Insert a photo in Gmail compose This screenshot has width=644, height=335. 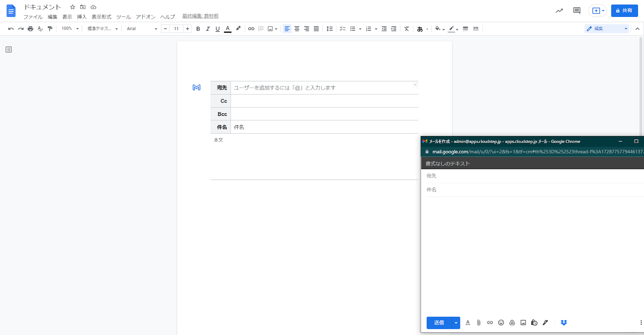[523, 323]
